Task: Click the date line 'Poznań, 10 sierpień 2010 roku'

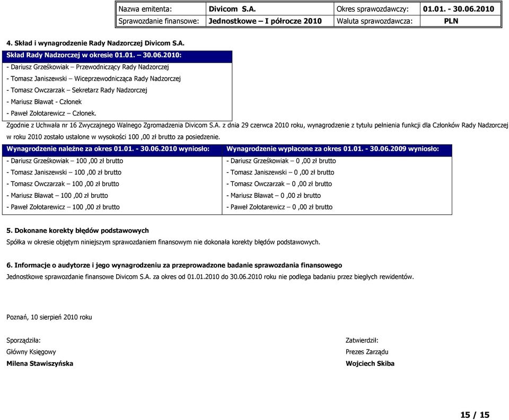Action: click(x=49, y=318)
